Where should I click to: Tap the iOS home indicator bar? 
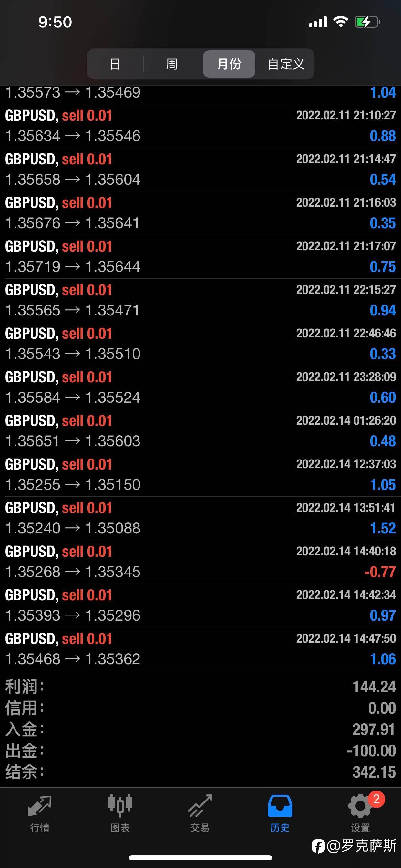[x=200, y=858]
